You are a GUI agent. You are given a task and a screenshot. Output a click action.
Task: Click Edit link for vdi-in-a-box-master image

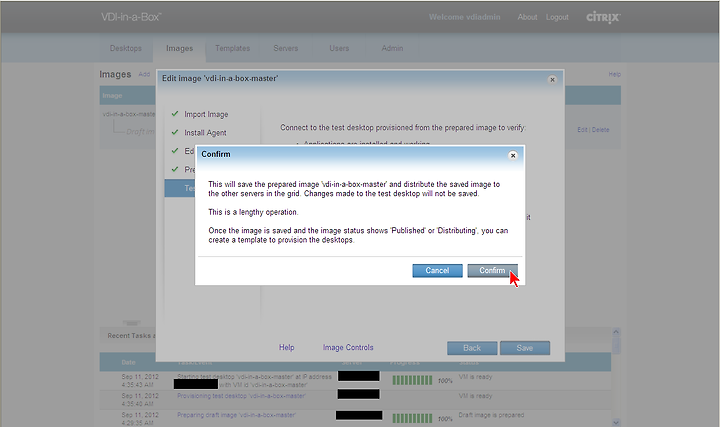coord(582,130)
